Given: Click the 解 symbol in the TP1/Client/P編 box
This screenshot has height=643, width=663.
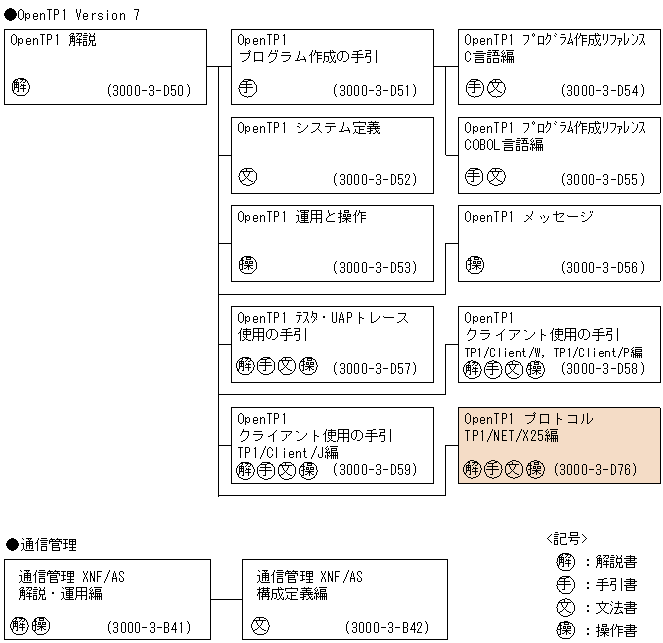Looking at the screenshot, I should point(472,369).
